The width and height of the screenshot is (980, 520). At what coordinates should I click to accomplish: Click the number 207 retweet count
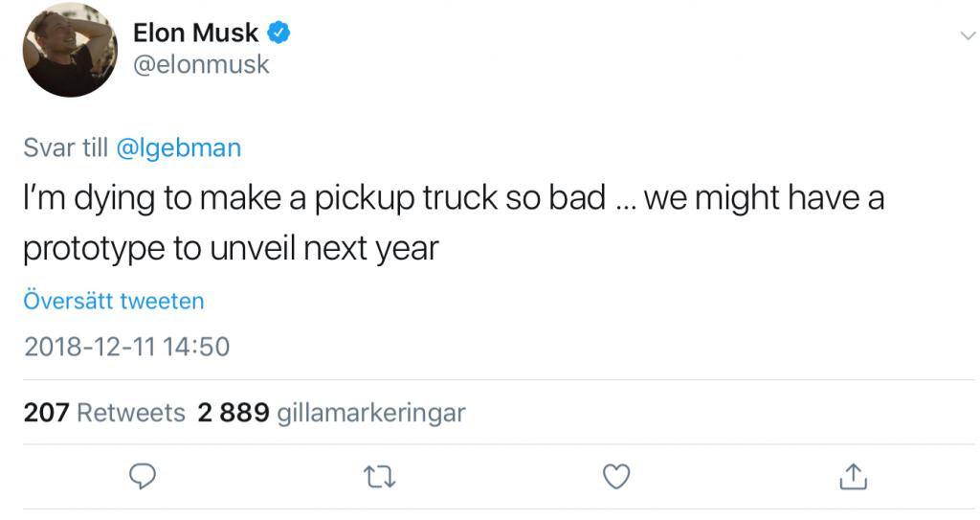click(46, 413)
